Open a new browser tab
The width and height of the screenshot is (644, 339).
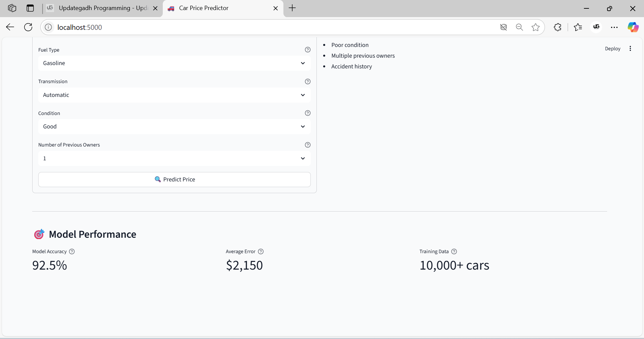(x=292, y=8)
